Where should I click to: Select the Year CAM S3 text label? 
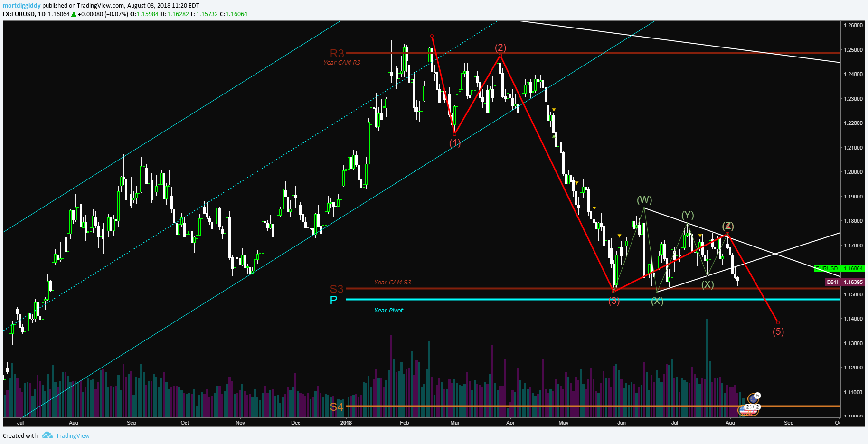coord(393,283)
